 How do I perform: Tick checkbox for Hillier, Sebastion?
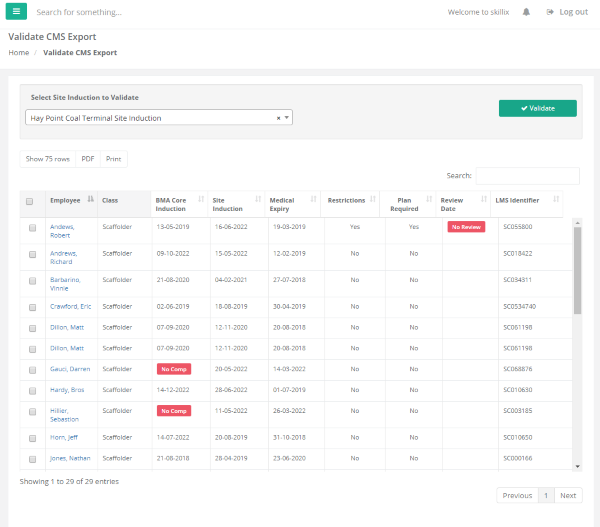33,412
